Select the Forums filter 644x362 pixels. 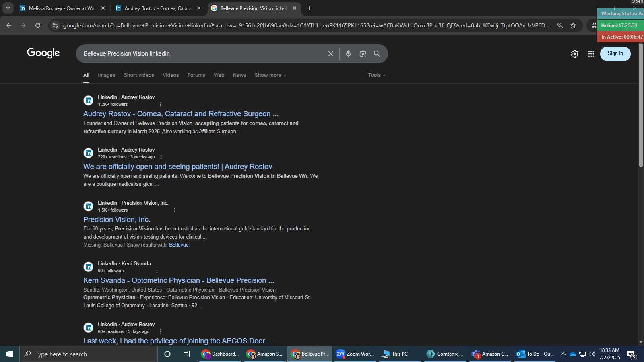[x=196, y=75]
